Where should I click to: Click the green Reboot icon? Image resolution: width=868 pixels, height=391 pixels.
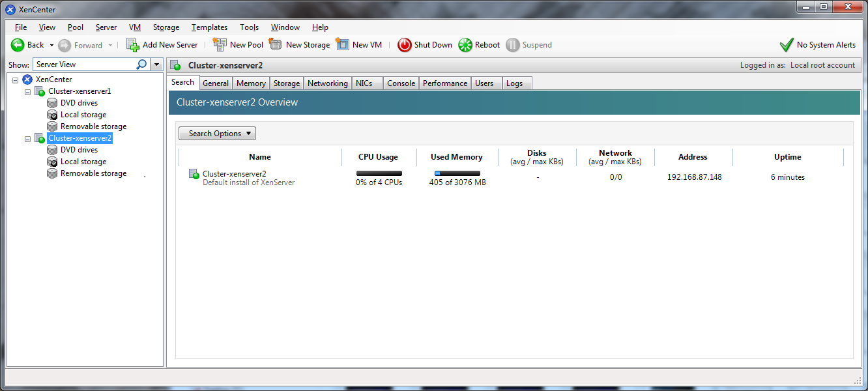(465, 45)
